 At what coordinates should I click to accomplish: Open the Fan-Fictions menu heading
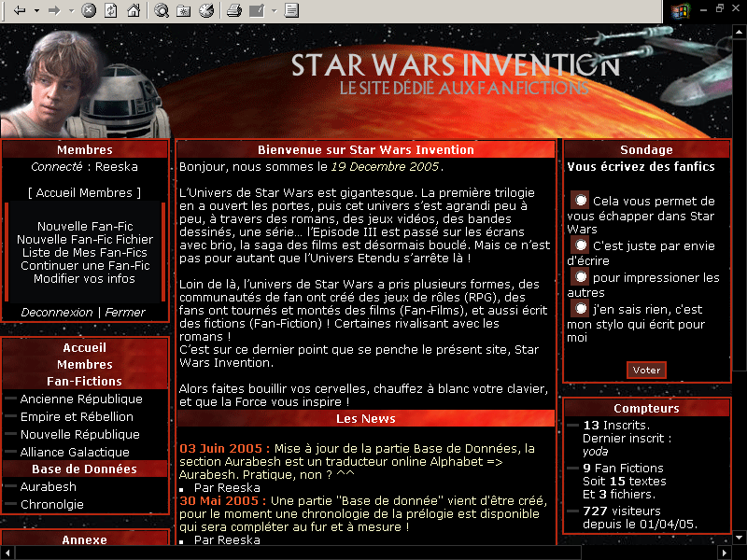(84, 381)
